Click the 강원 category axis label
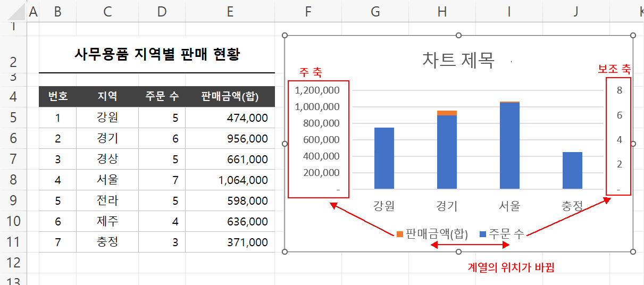Screen dimensions: 644x285 pos(384,206)
